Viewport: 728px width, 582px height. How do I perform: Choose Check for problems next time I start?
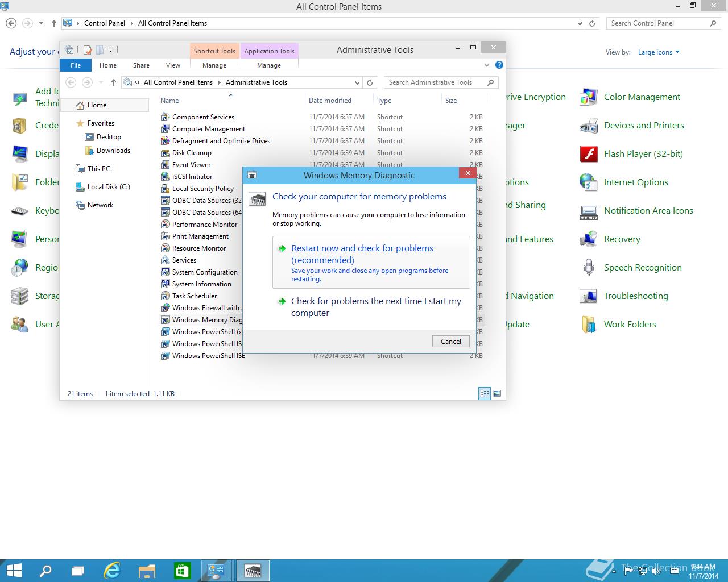point(371,307)
